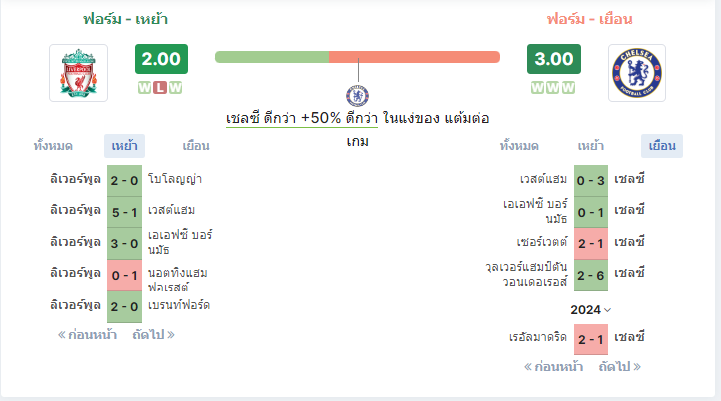Image resolution: width=721 pixels, height=401 pixels.
Task: Switch to ทั้งหมด tab in Chelsea panel
Action: coord(519,146)
